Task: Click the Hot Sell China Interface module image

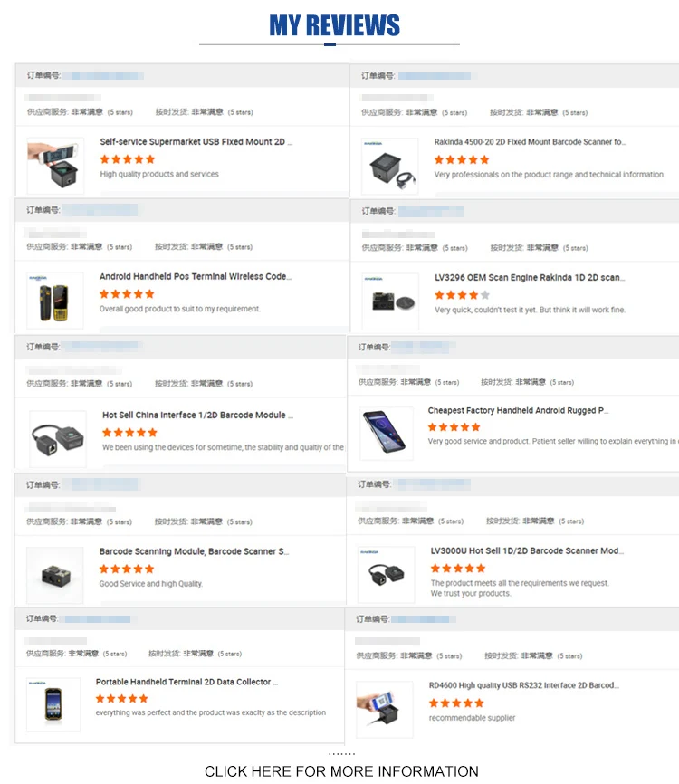Action: tap(58, 438)
